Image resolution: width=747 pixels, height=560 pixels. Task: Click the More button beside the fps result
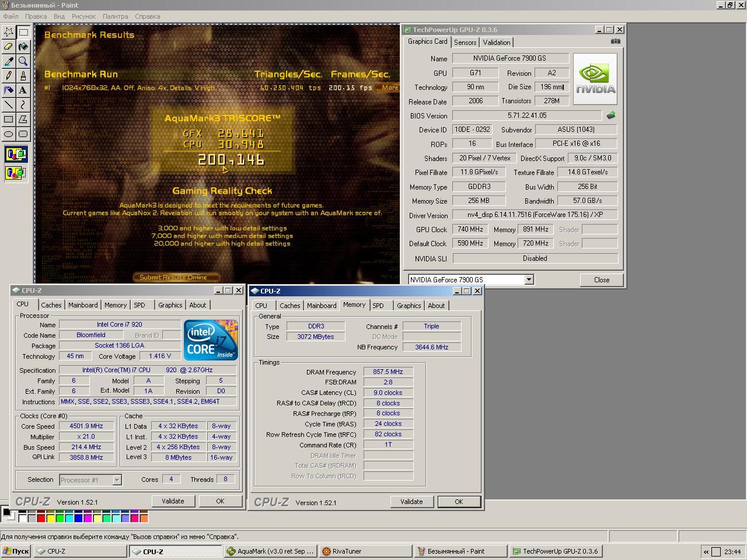389,87
